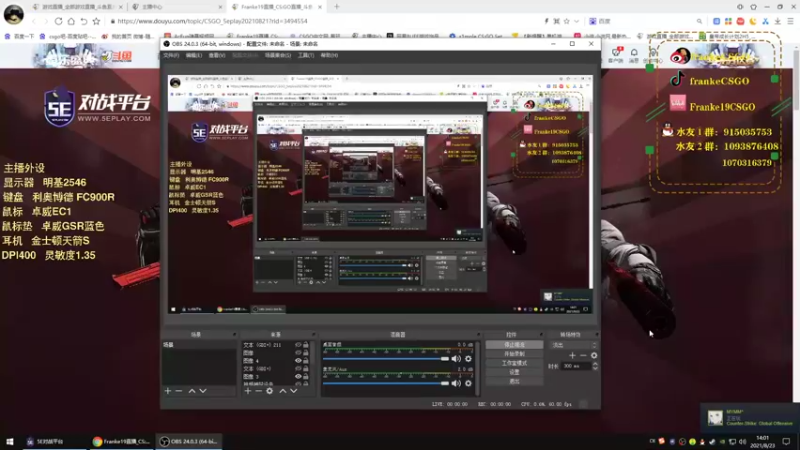
Task: Switch to the second browser tab
Action: (x=177, y=7)
